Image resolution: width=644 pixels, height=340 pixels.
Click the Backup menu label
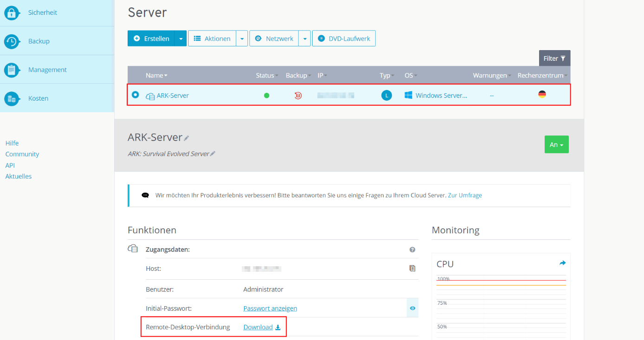coord(39,41)
